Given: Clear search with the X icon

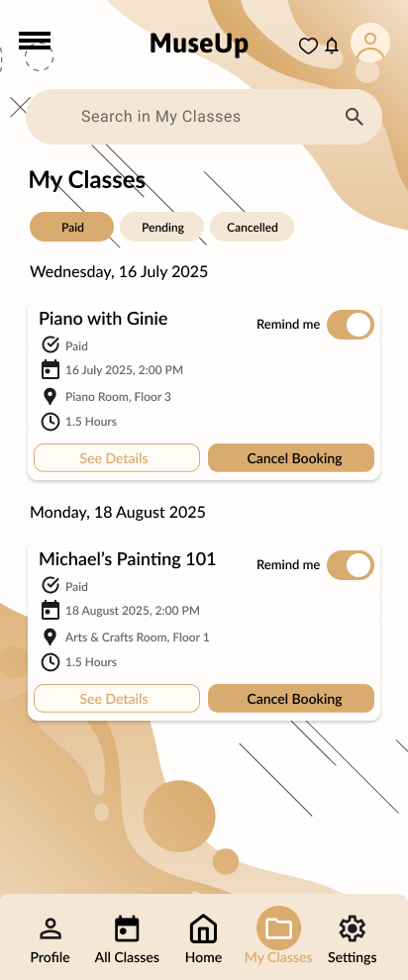Looking at the screenshot, I should click(20, 107).
